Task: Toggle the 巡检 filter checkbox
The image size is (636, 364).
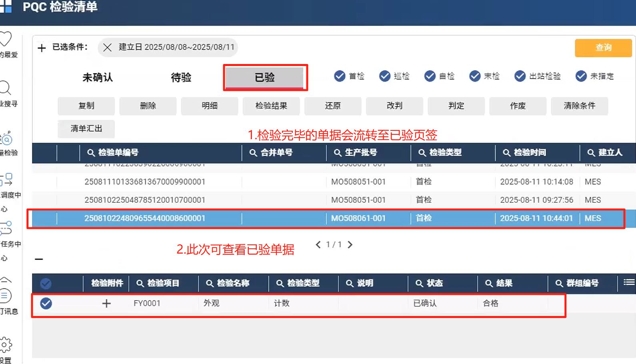Action: (385, 76)
